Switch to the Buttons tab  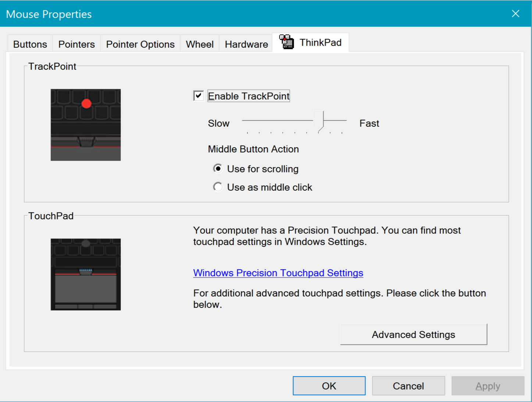tap(30, 44)
